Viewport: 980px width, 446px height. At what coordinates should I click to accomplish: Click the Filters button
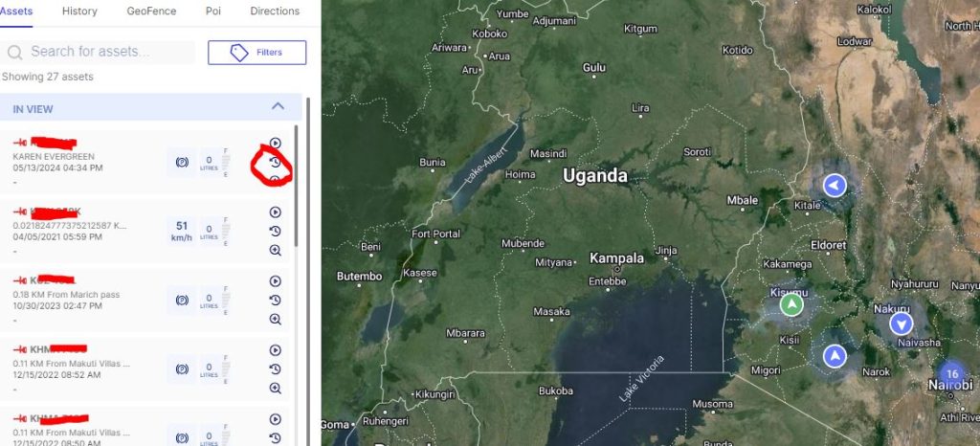click(256, 53)
